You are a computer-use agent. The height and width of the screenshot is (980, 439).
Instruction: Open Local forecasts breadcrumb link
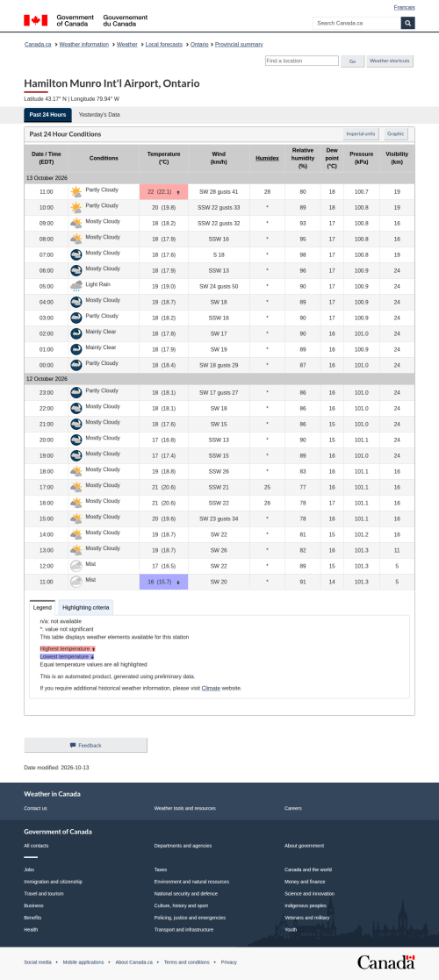(164, 45)
